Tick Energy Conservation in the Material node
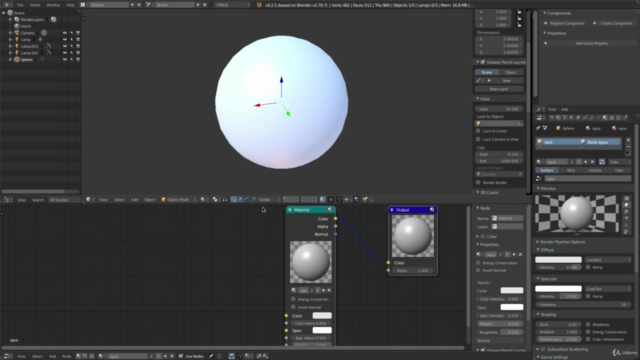The width and height of the screenshot is (640, 360). tap(293, 299)
